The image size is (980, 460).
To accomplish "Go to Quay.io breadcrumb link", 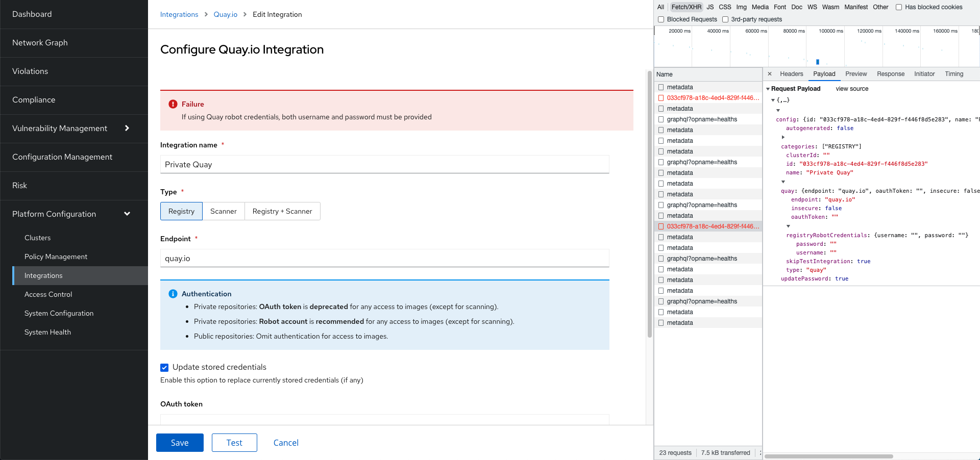I will click(226, 14).
